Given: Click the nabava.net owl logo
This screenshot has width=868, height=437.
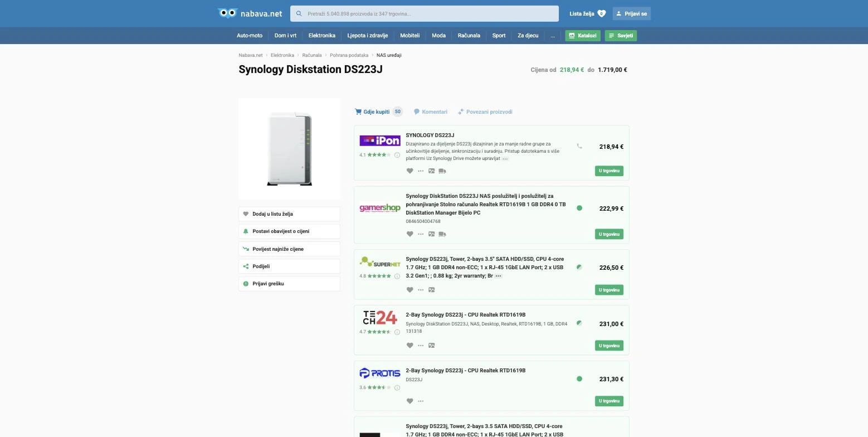Looking at the screenshot, I should (250, 13).
